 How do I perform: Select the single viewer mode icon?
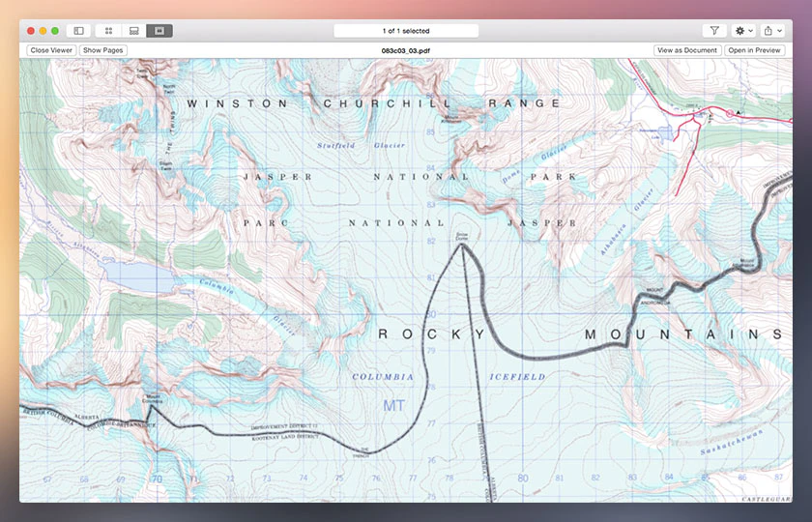[159, 31]
